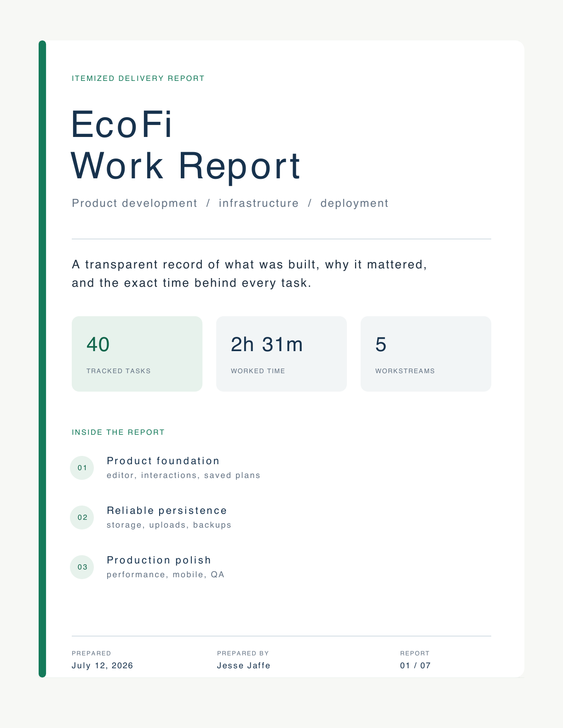This screenshot has width=563, height=728.
Task: Click the 01 circle badge
Action: (x=82, y=468)
